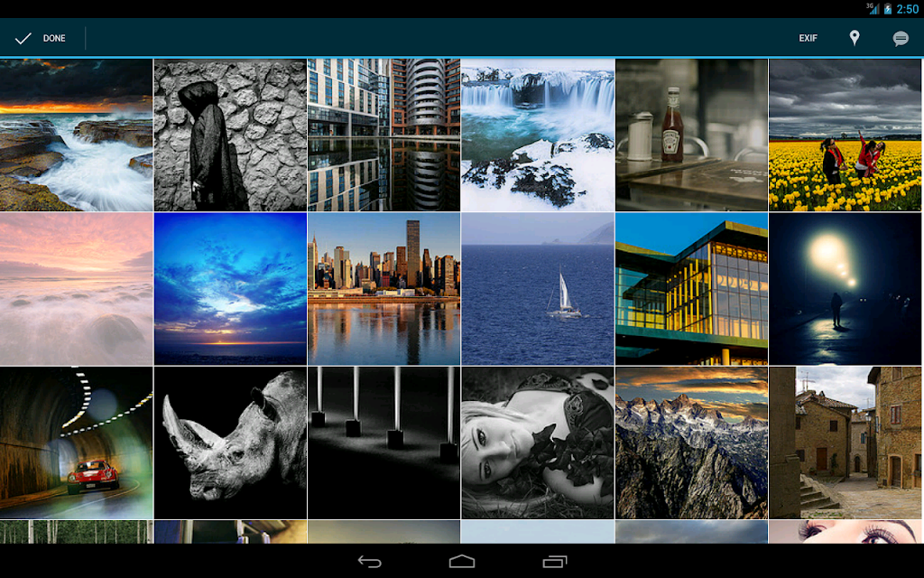Open the sailboat on ocean photo
The image size is (924, 578).
point(538,289)
